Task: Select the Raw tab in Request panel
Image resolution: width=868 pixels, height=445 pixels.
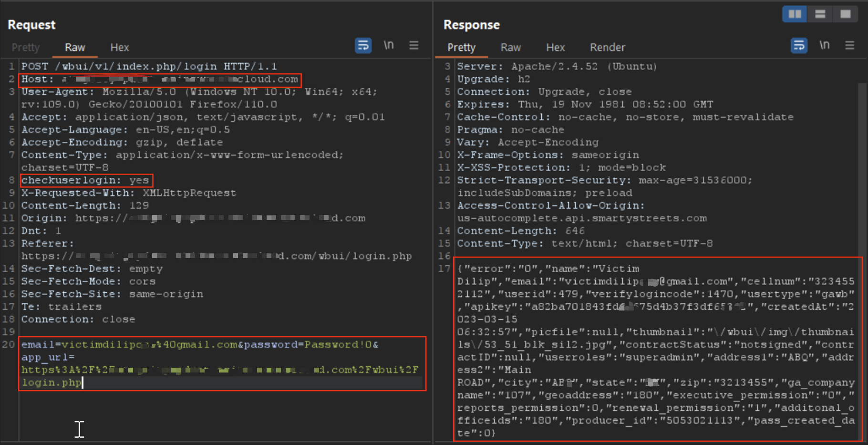Action: click(x=75, y=48)
